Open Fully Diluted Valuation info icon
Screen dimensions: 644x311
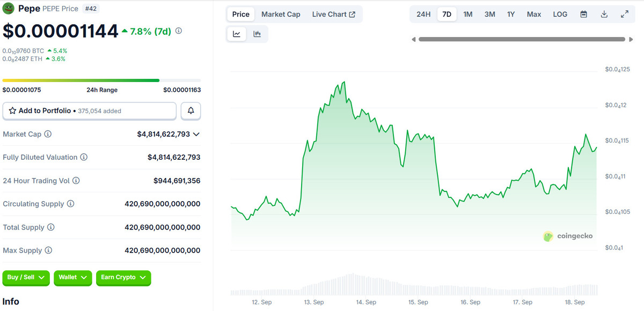point(84,157)
